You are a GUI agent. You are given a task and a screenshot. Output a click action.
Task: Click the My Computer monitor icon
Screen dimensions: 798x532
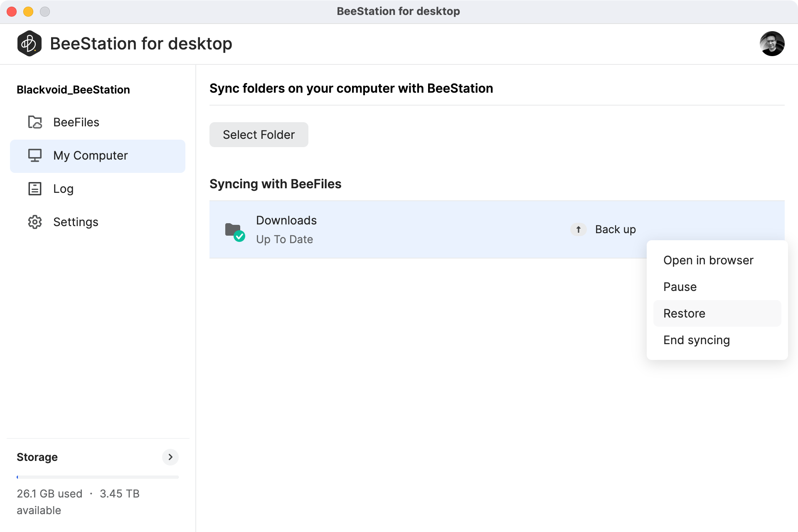tap(35, 155)
